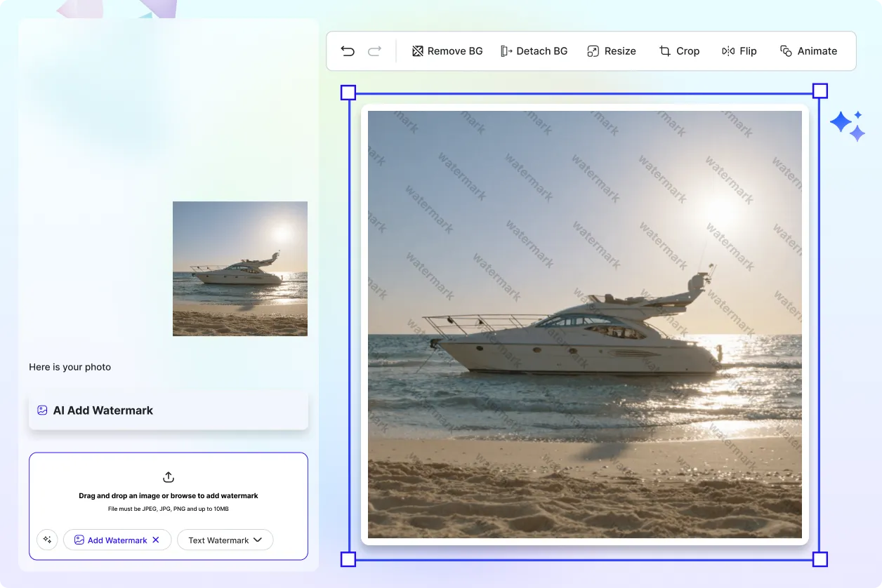Select the Resize tool
The height and width of the screenshot is (588, 882).
612,51
